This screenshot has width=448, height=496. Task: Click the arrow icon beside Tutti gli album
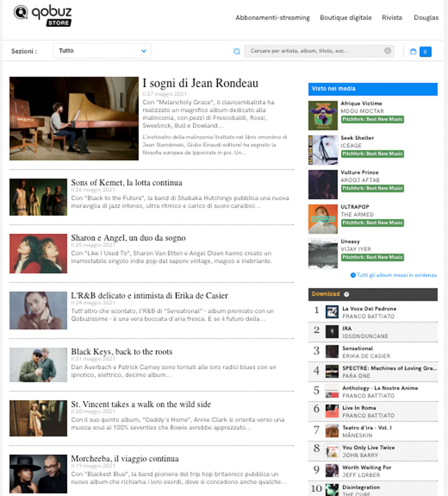coord(353,275)
